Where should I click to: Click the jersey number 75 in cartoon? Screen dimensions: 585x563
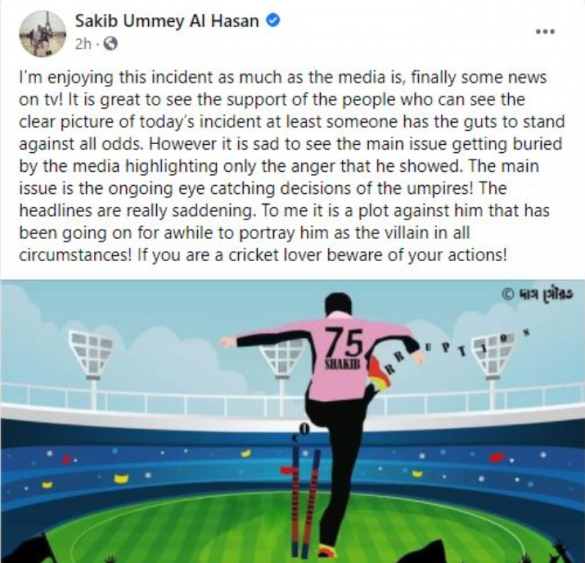coord(344,342)
